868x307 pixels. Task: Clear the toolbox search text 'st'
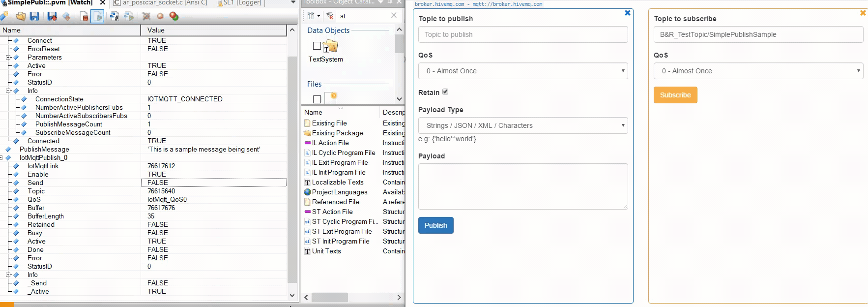394,15
